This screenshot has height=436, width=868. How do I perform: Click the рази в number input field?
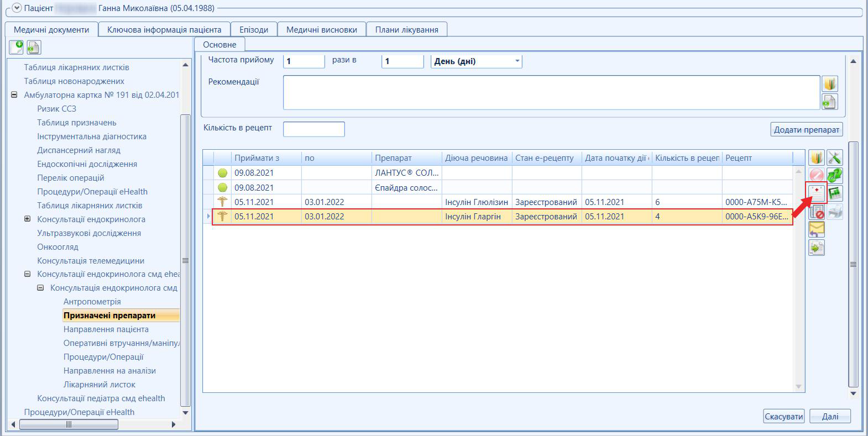click(402, 61)
